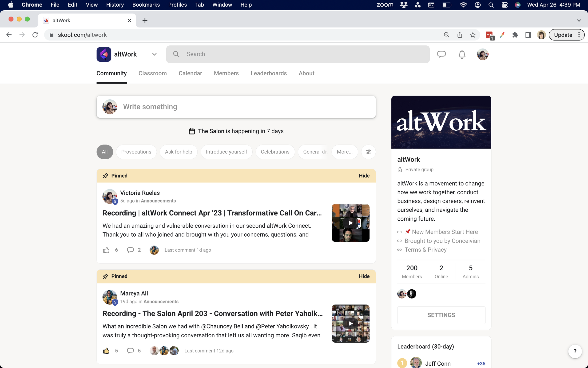
Task: Open the notifications bell
Action: click(462, 54)
